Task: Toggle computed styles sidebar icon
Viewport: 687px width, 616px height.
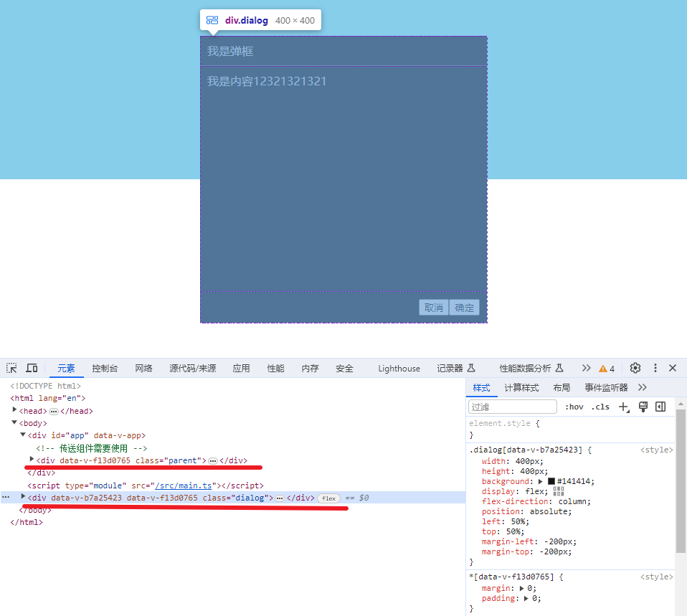Action: 660,407
